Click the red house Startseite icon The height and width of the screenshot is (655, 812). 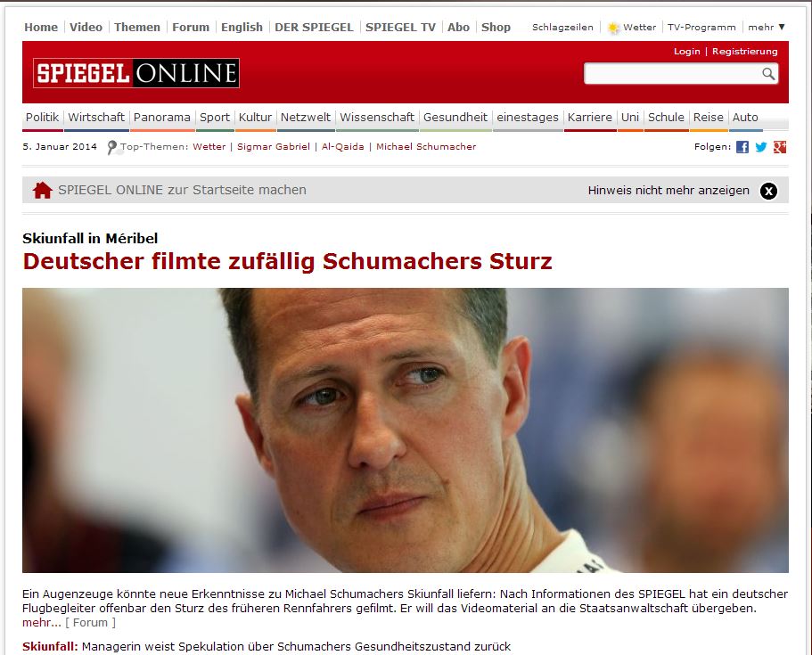click(43, 190)
